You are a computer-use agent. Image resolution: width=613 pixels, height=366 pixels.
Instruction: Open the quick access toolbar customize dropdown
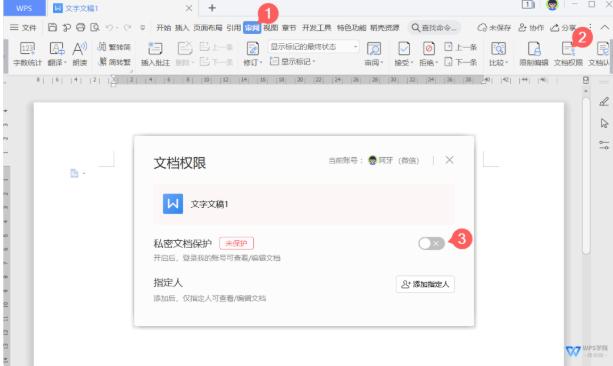[143, 27]
